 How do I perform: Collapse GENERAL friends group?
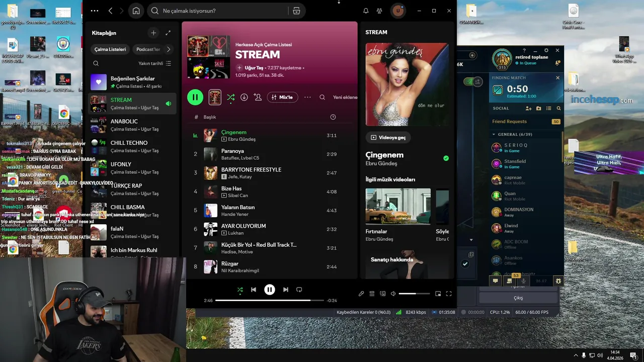pos(494,134)
